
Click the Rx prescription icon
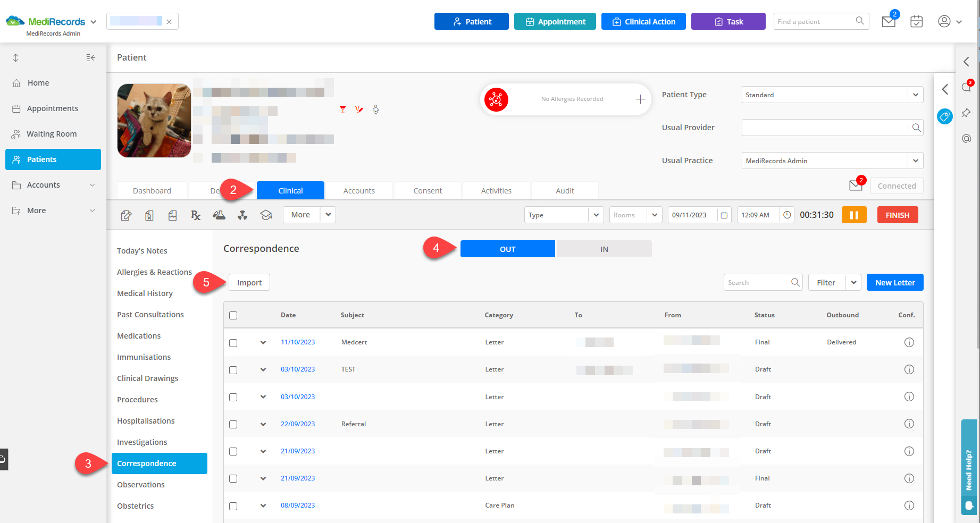pyautogui.click(x=196, y=215)
